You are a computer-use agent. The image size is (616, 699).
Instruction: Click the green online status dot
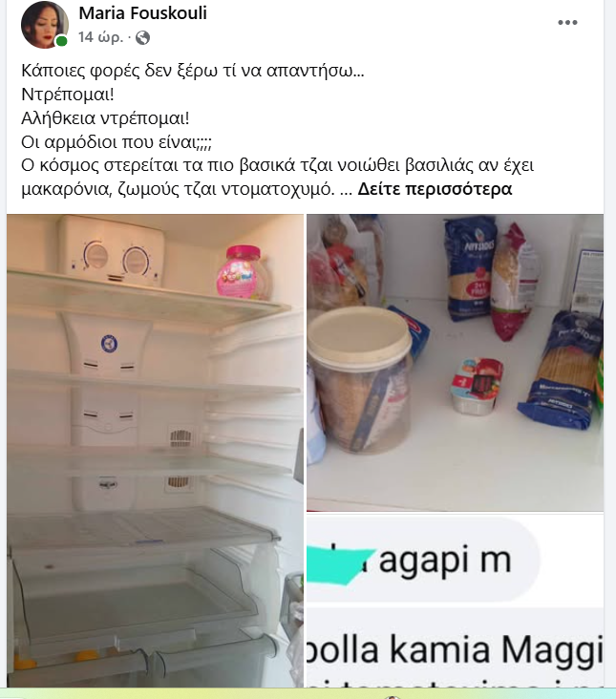pyautogui.click(x=61, y=41)
